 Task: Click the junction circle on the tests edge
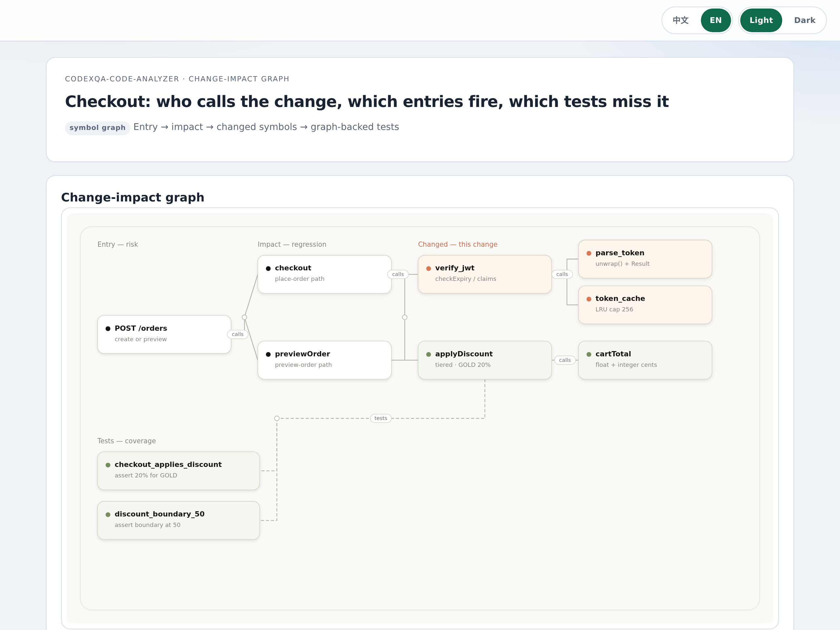pos(277,418)
